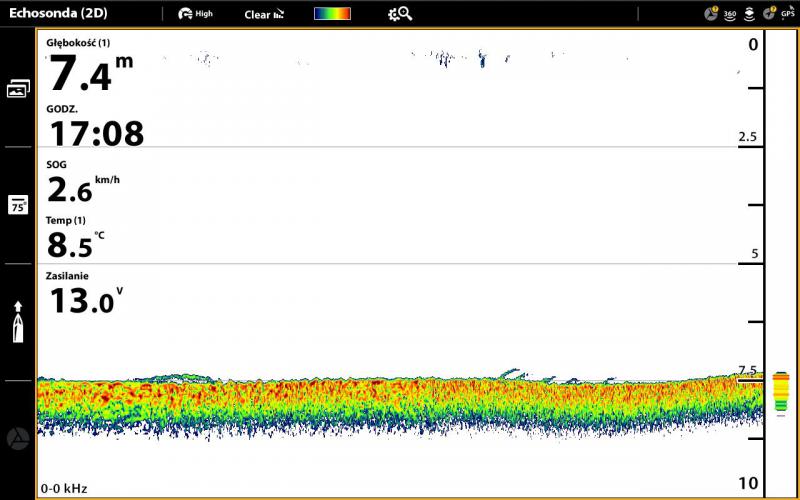Toggle the Clear mode setting

[264, 14]
